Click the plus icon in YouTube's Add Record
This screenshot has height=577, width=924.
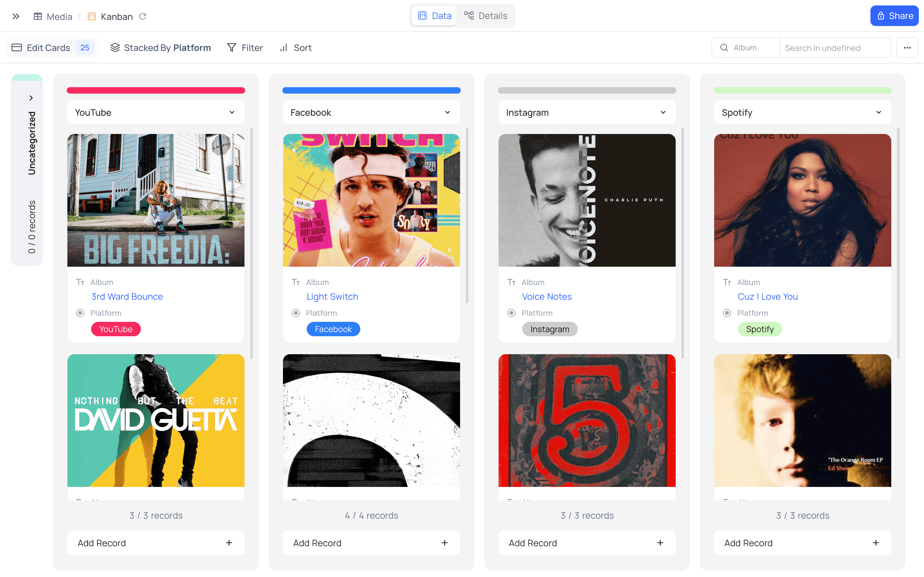pyautogui.click(x=229, y=543)
